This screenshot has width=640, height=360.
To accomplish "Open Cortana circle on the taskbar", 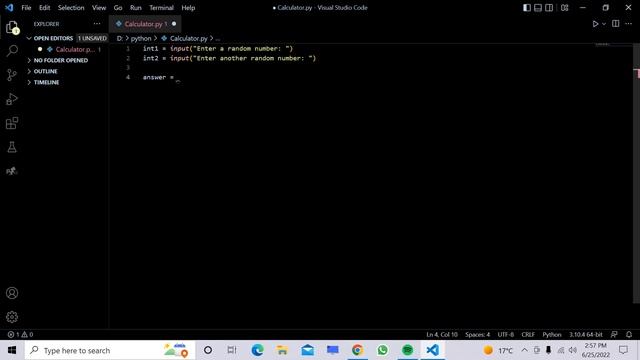I will coord(208,350).
